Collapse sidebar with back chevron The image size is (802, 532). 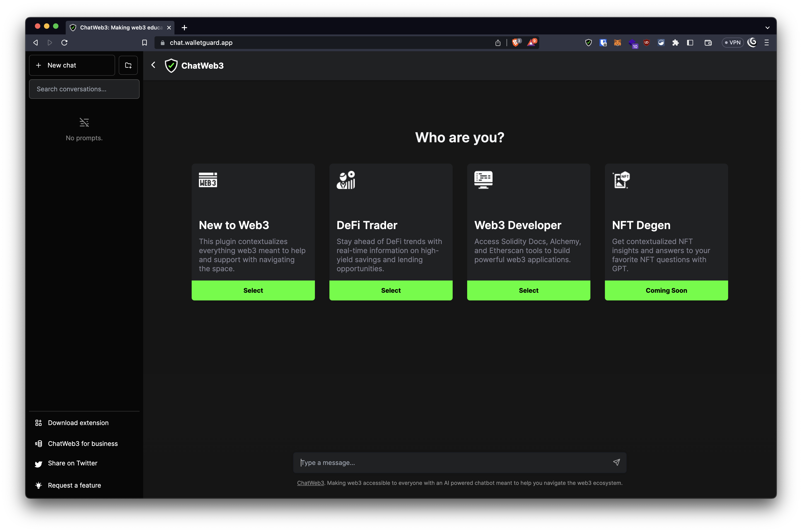point(153,65)
